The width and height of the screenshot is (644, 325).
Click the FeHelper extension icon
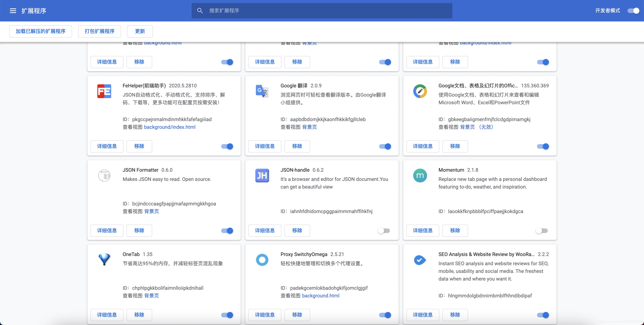[x=104, y=91]
